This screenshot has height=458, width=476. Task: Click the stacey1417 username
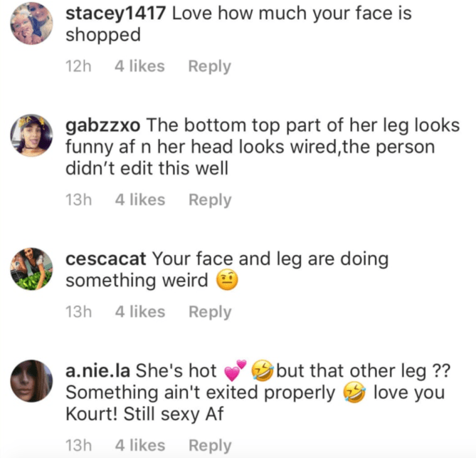[x=117, y=13]
